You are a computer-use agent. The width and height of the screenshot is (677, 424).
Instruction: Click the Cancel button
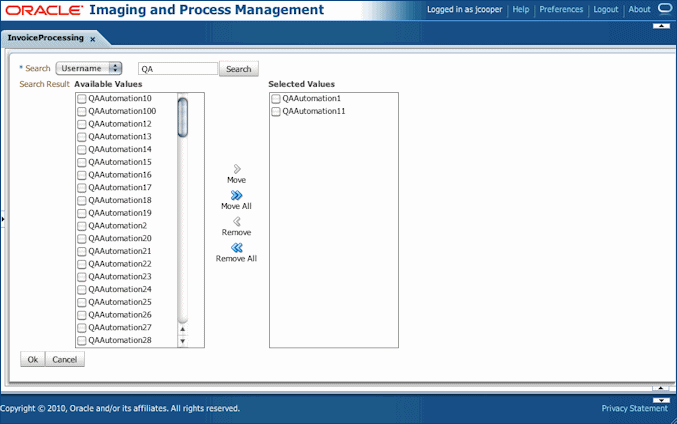coord(65,359)
